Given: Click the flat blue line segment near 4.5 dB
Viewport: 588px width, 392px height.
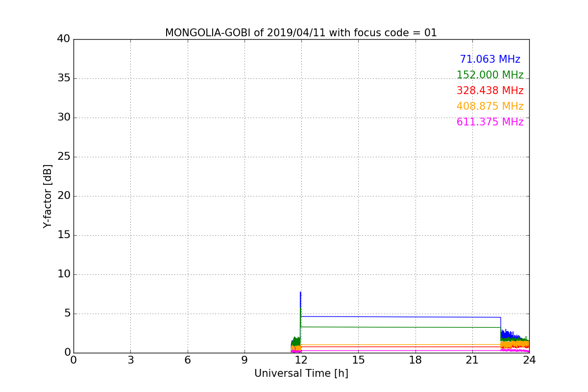Looking at the screenshot, I should tap(401, 317).
